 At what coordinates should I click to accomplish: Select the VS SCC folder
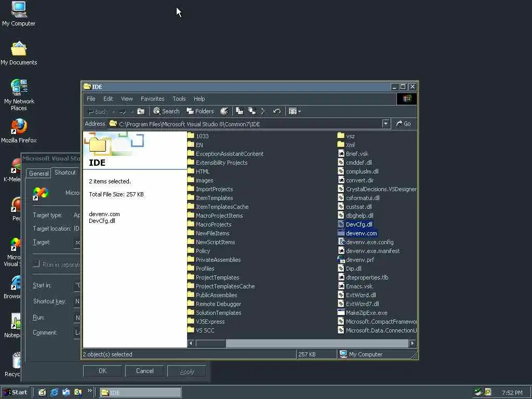click(x=201, y=330)
